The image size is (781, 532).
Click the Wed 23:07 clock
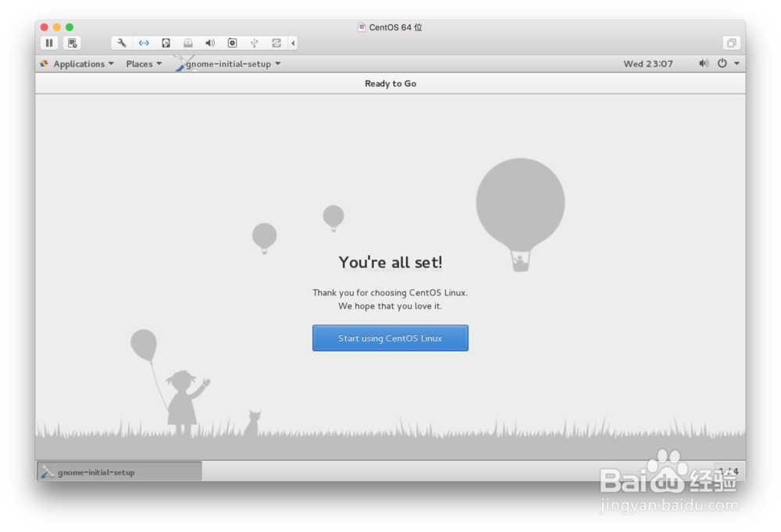tap(648, 64)
